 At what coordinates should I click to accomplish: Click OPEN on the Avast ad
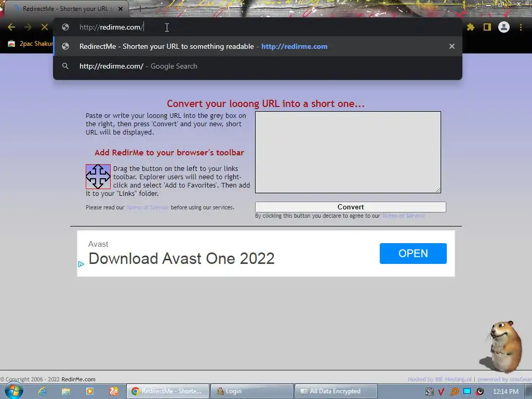point(413,254)
